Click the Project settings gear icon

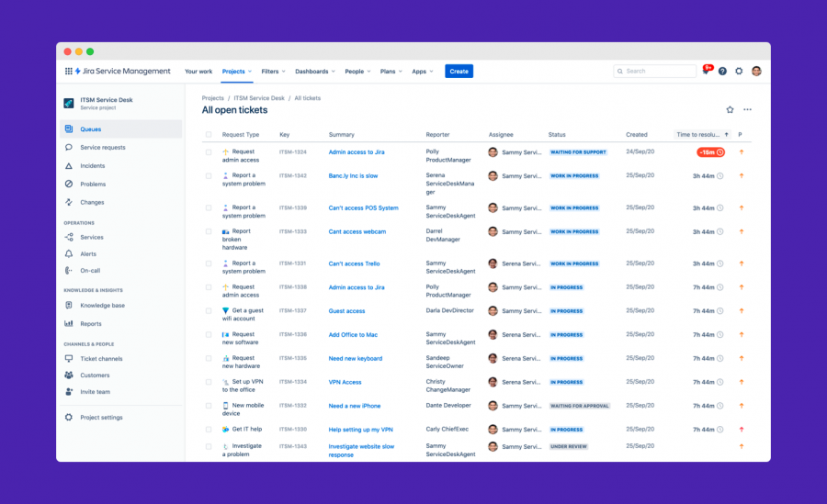click(x=69, y=417)
